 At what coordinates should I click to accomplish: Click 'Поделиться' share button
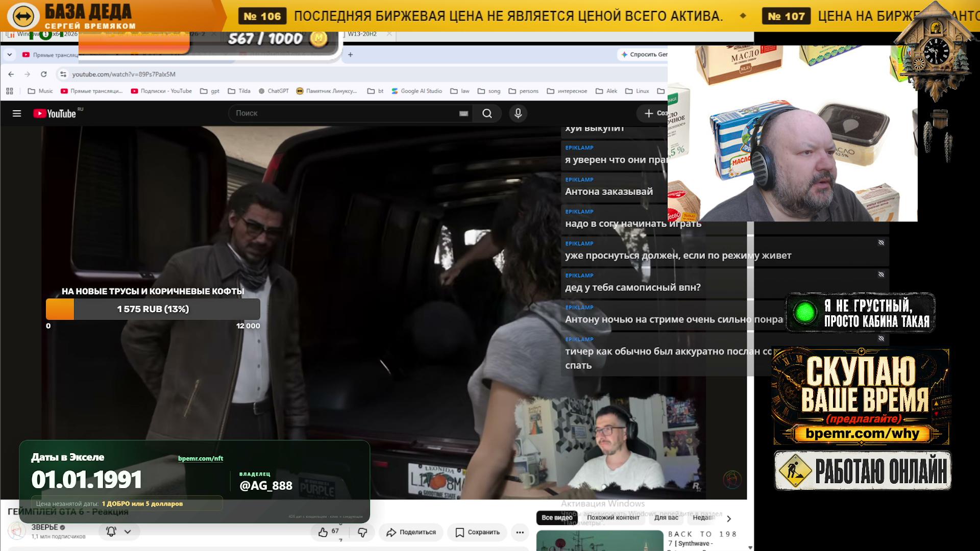(x=411, y=532)
